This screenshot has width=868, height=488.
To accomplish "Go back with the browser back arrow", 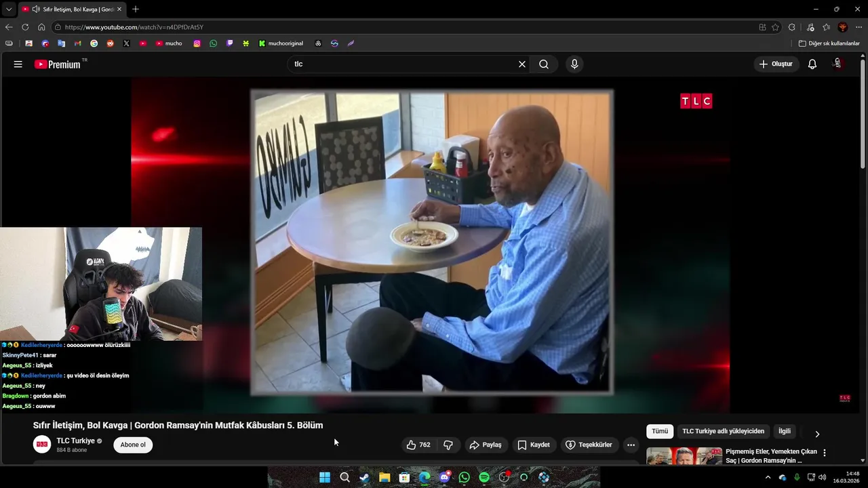I will point(9,27).
